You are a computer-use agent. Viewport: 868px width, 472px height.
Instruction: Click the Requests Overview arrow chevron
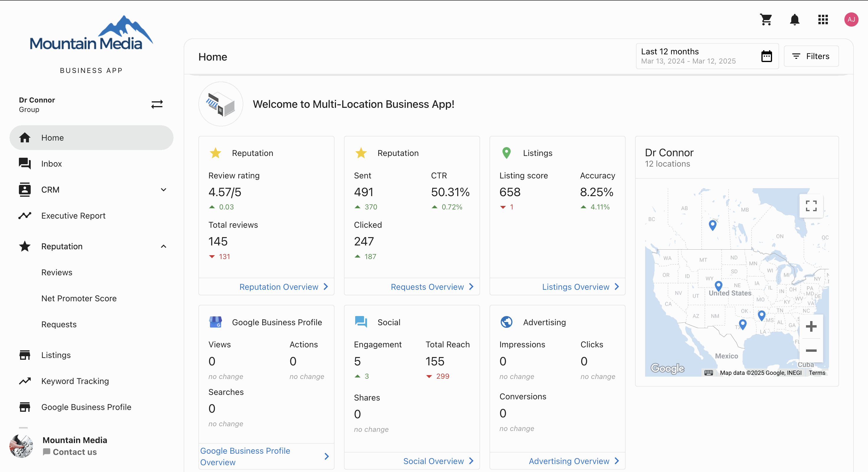(471, 287)
